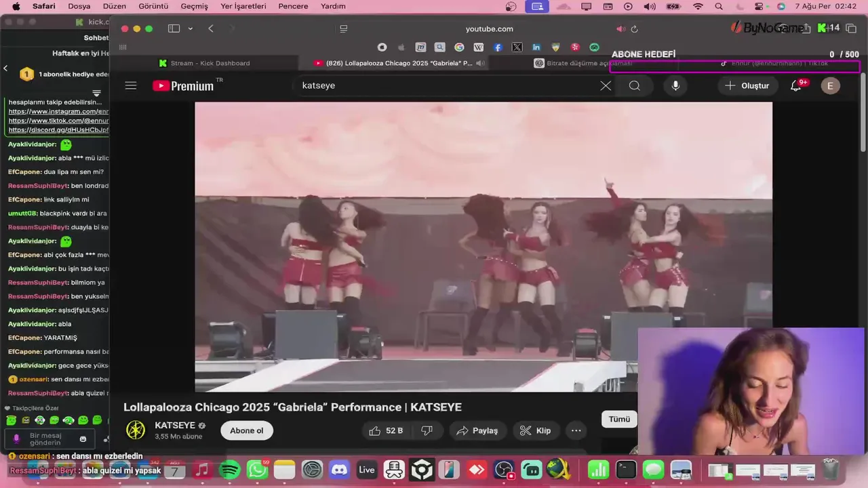The image size is (868, 488).
Task: Open the Trash in the Dock
Action: point(831,469)
